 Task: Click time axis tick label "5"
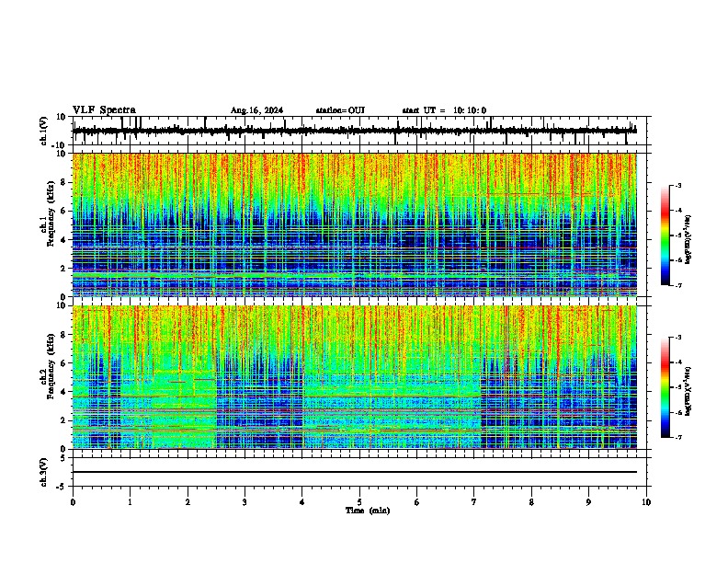tap(359, 502)
